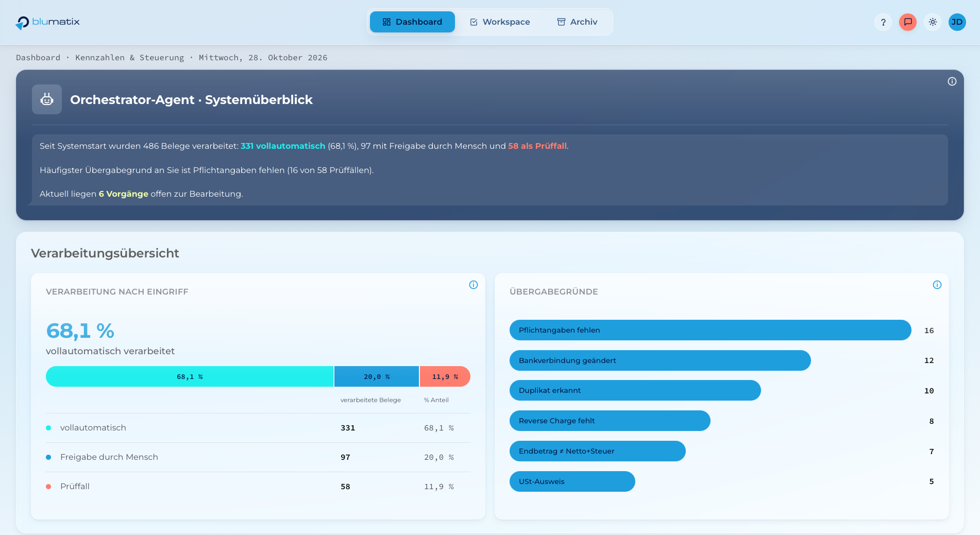980x535 pixels.
Task: Click the '6 Vorgänge' highlighted text
Action: [x=124, y=194]
